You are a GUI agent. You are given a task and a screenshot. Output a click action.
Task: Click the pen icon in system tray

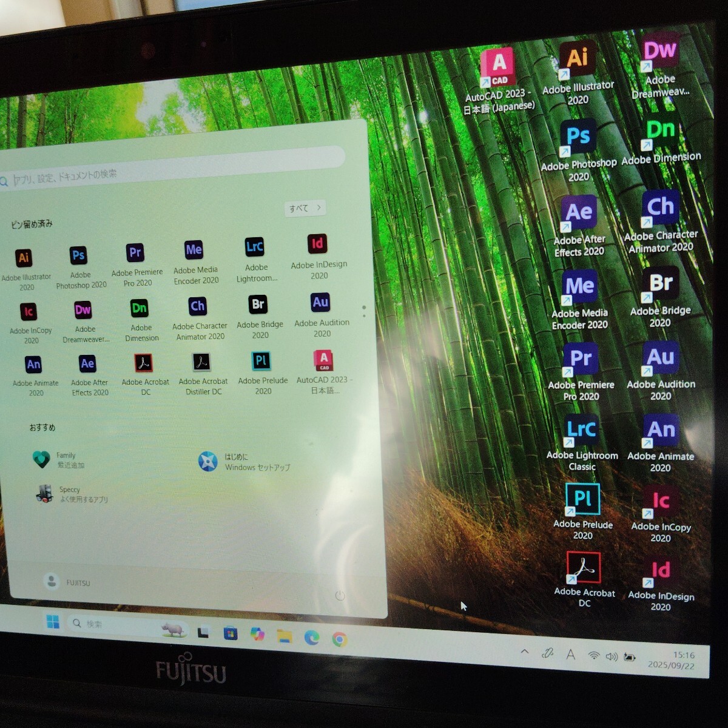pyautogui.click(x=548, y=653)
